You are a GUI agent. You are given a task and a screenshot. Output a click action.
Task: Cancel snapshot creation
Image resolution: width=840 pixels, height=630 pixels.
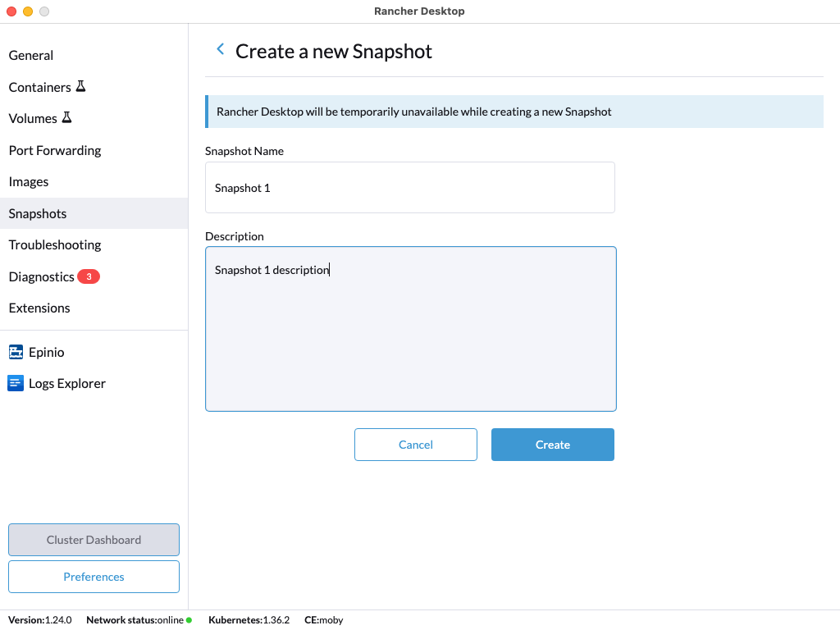tap(415, 445)
